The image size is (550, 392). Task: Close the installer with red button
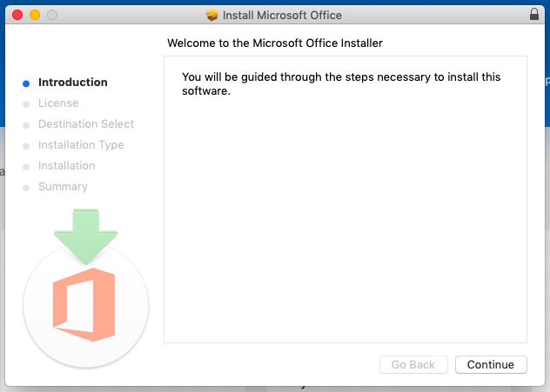[17, 15]
